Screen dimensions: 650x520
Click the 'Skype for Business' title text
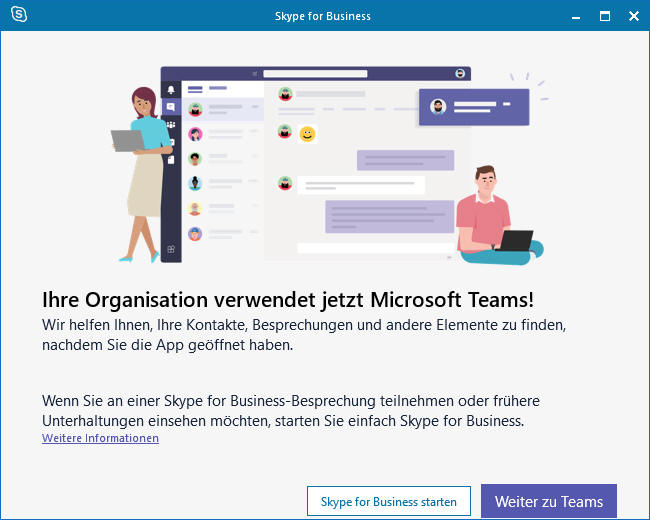[x=323, y=16]
